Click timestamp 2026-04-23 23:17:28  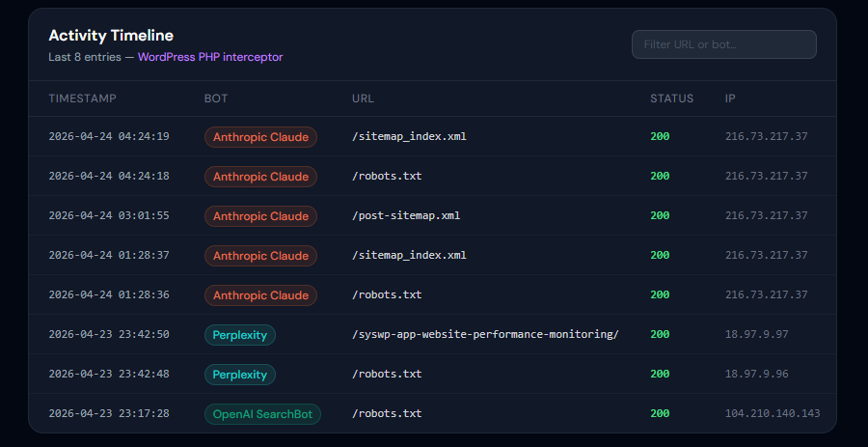tap(109, 413)
